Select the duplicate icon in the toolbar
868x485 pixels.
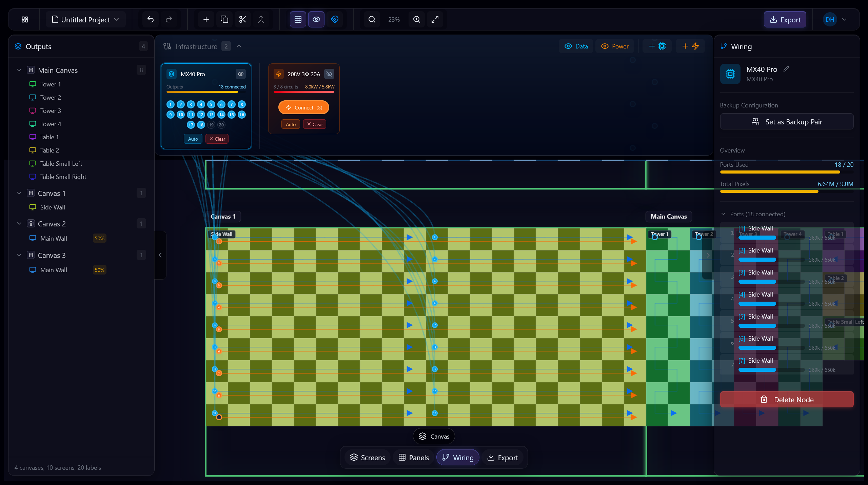(x=224, y=19)
